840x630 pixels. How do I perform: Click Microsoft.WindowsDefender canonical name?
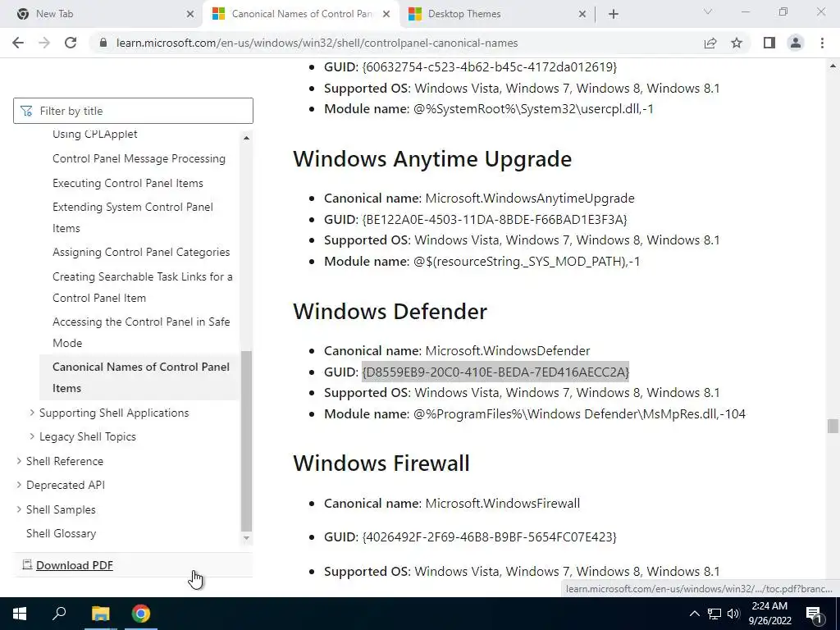[x=507, y=351]
